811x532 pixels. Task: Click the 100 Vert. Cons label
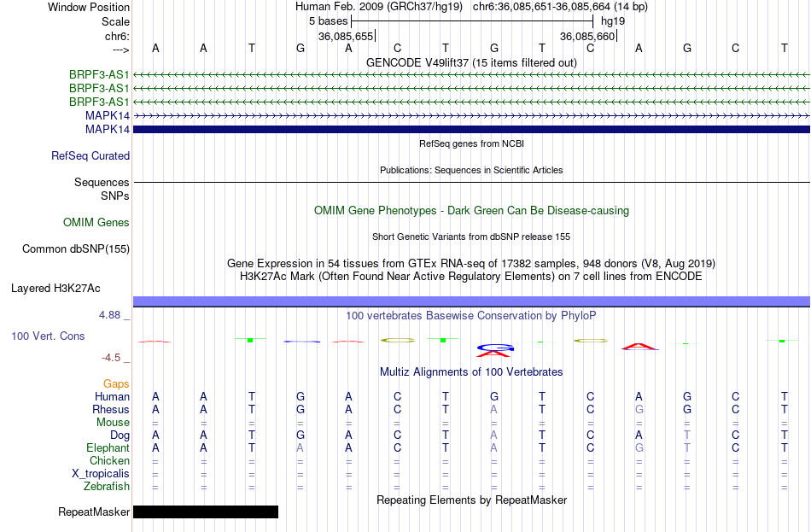click(48, 336)
